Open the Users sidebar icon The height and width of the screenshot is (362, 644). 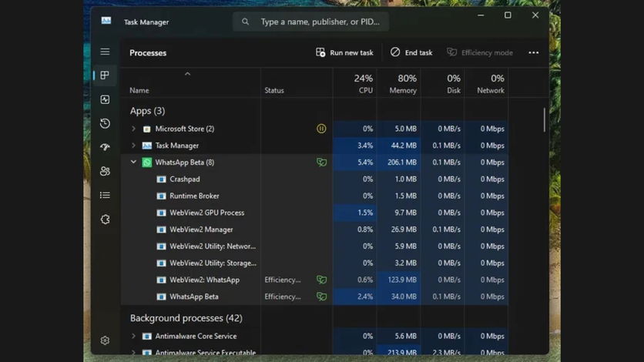coord(105,171)
